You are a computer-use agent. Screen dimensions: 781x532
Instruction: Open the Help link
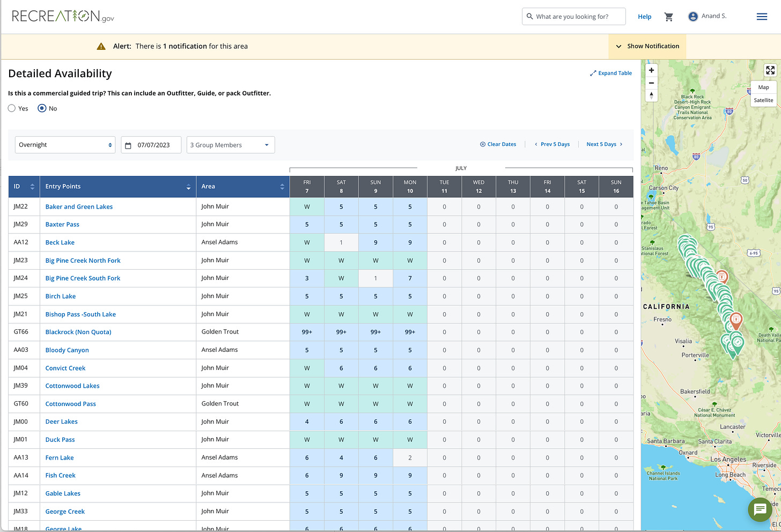click(x=644, y=17)
